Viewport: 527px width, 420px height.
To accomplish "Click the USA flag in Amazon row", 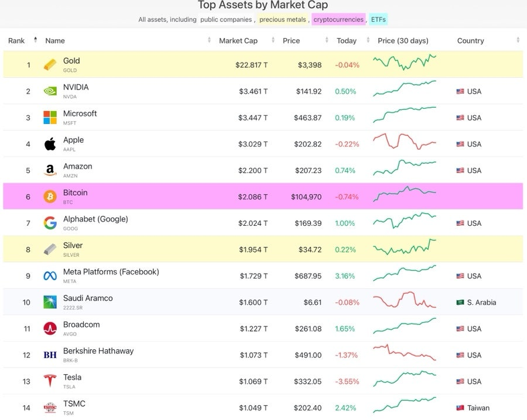I will coord(460,171).
